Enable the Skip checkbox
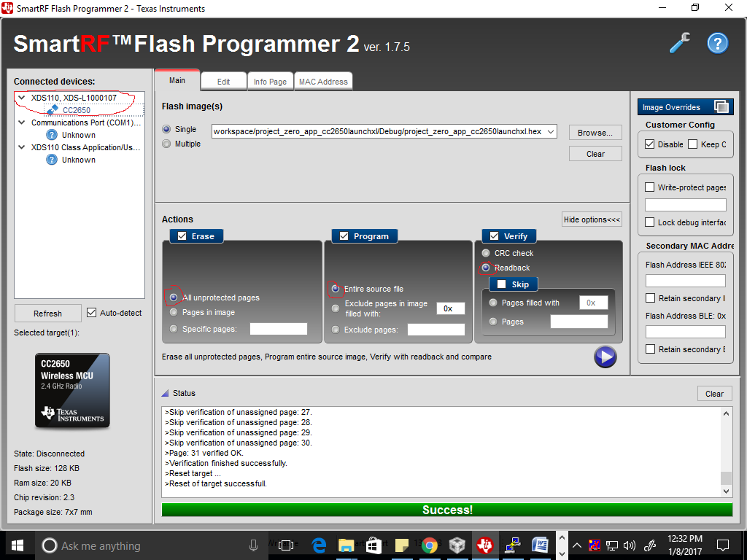The width and height of the screenshot is (747, 560). 501,284
